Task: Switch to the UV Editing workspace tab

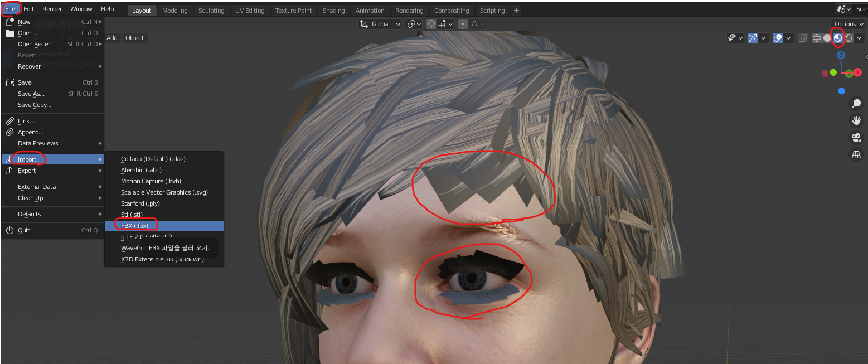Action: point(250,10)
